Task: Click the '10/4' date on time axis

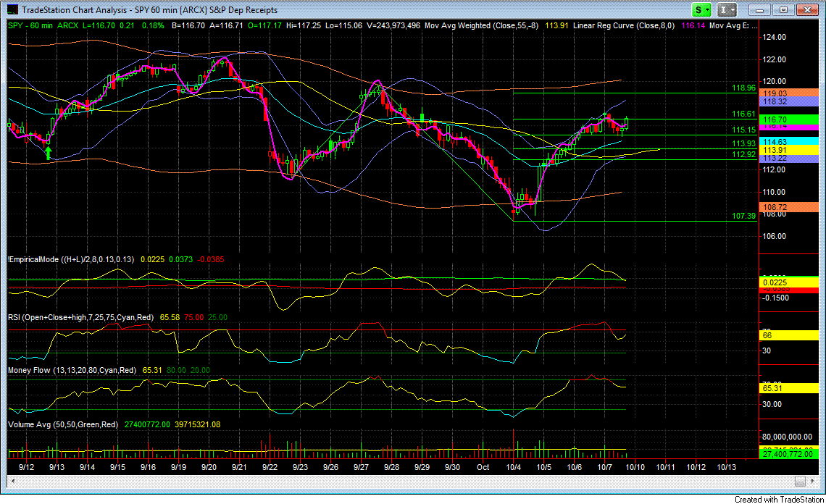Action: point(514,467)
